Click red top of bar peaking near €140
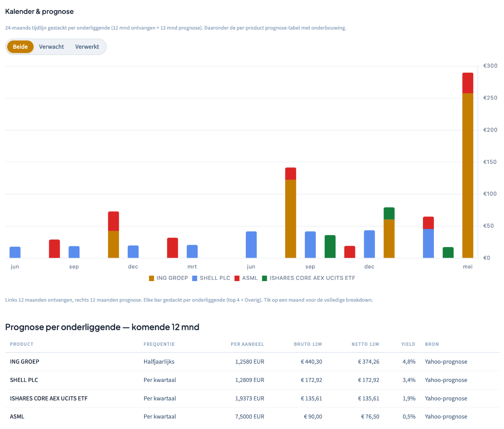Screen dimensions: 504x429 [291, 174]
